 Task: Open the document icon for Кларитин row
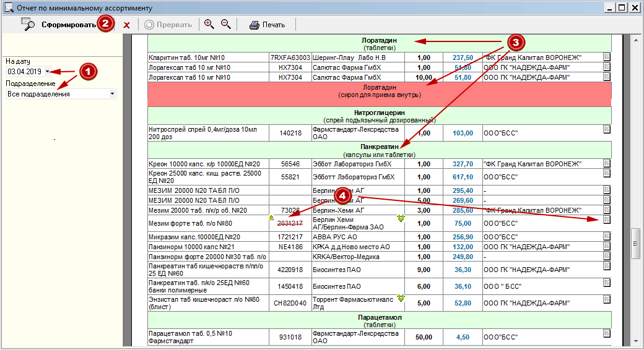[x=607, y=57]
